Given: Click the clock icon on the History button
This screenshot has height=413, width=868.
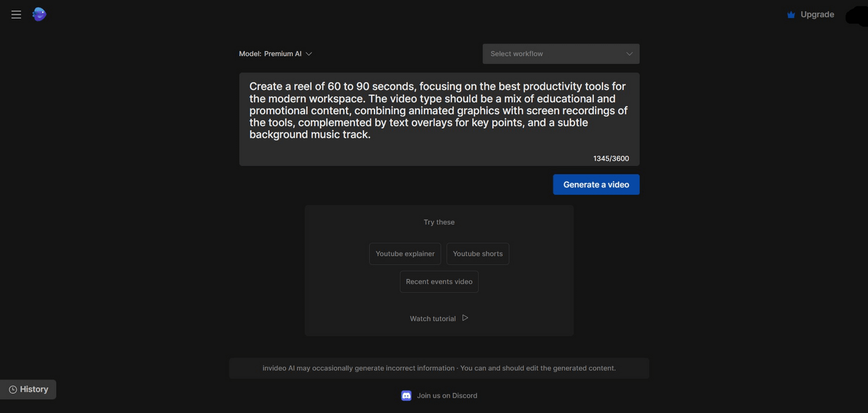Looking at the screenshot, I should pyautogui.click(x=12, y=389).
